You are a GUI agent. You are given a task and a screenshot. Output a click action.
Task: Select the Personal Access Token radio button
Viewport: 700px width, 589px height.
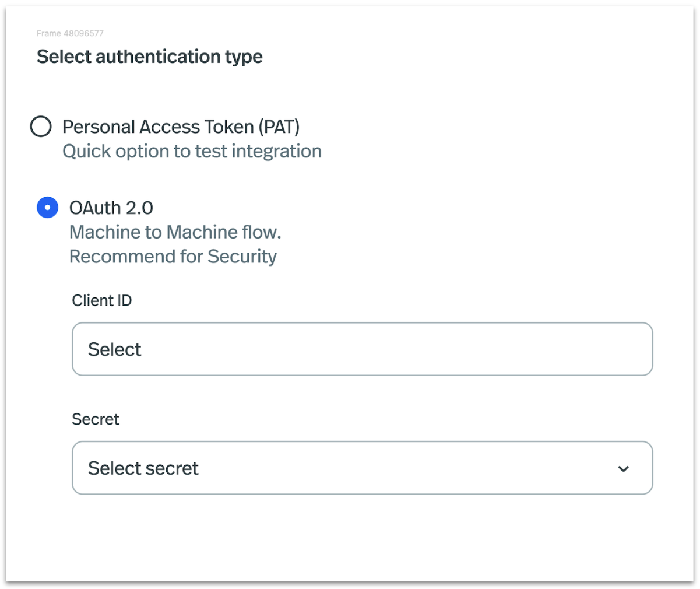41,127
